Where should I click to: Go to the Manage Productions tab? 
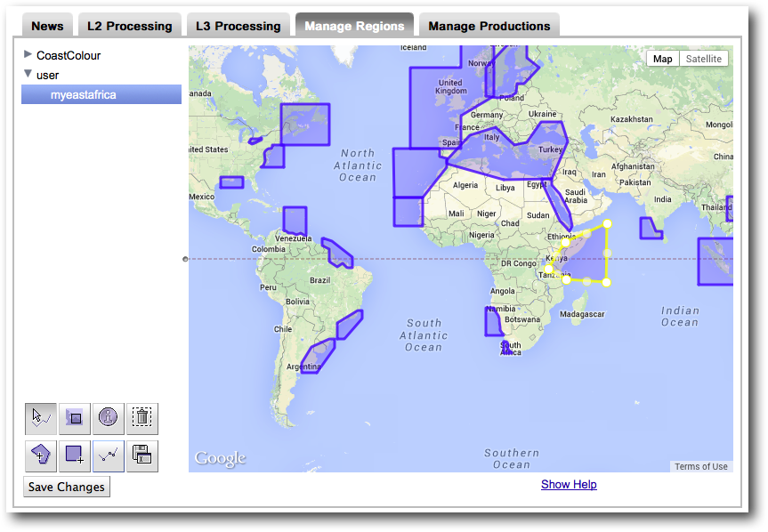tap(489, 26)
